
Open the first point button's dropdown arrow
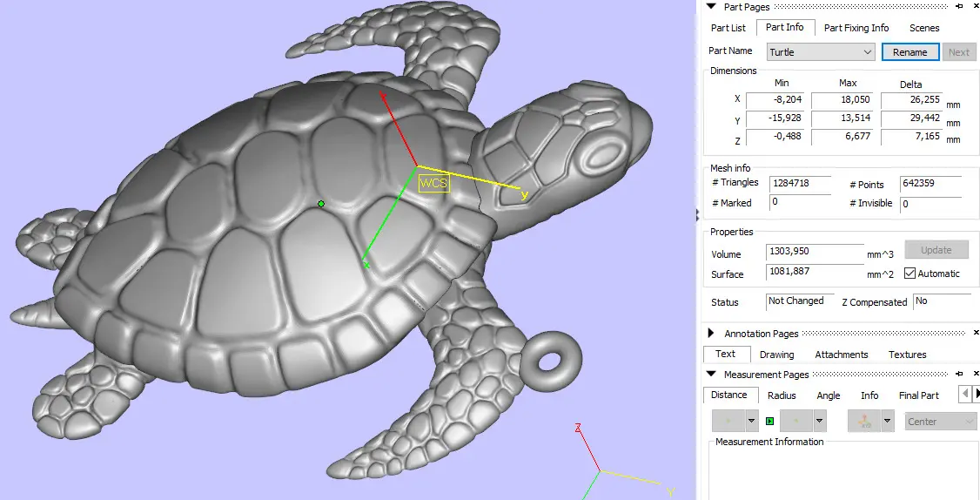[751, 421]
